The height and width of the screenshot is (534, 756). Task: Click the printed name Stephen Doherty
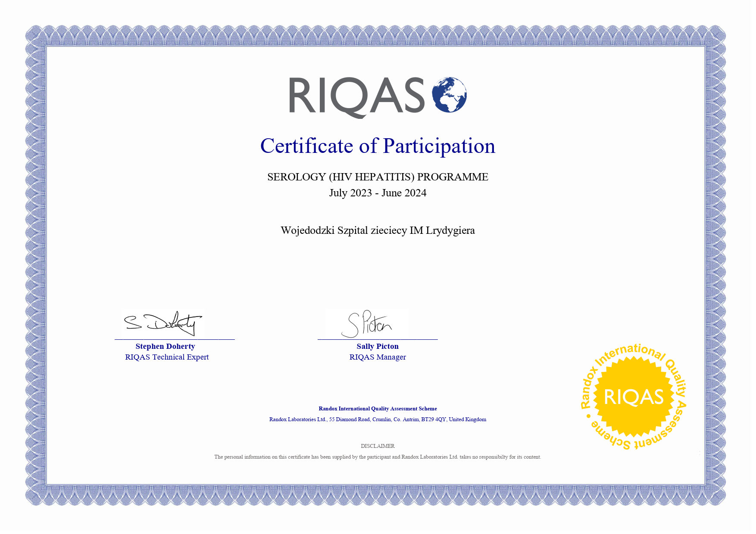point(165,346)
